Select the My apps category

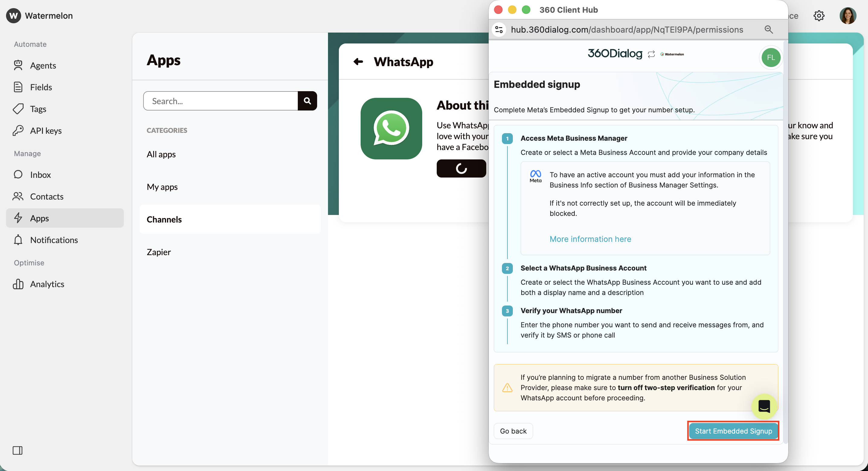coord(162,187)
